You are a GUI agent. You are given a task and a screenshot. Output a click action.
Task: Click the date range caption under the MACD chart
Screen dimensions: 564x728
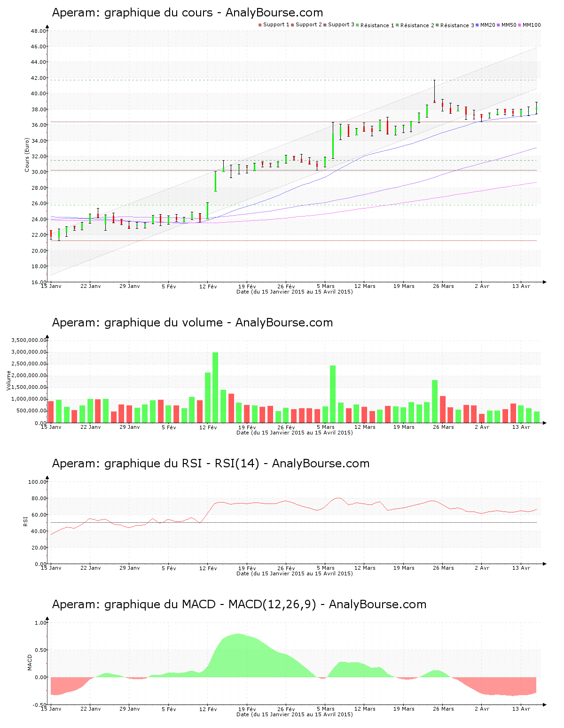(x=294, y=714)
